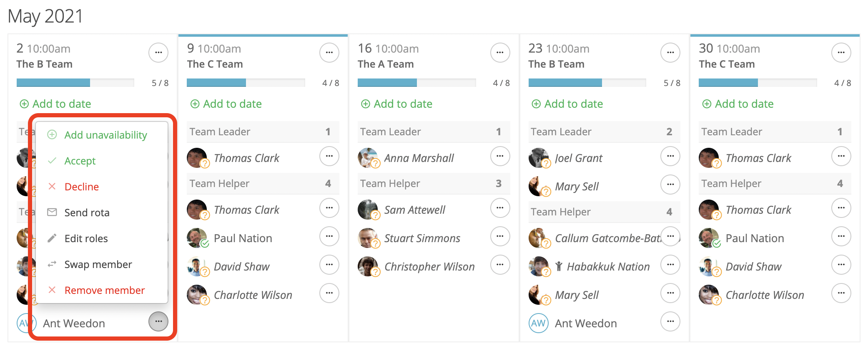Click the Edit roles pencil icon
Viewport: 868px width, 349px height.
[x=52, y=238]
